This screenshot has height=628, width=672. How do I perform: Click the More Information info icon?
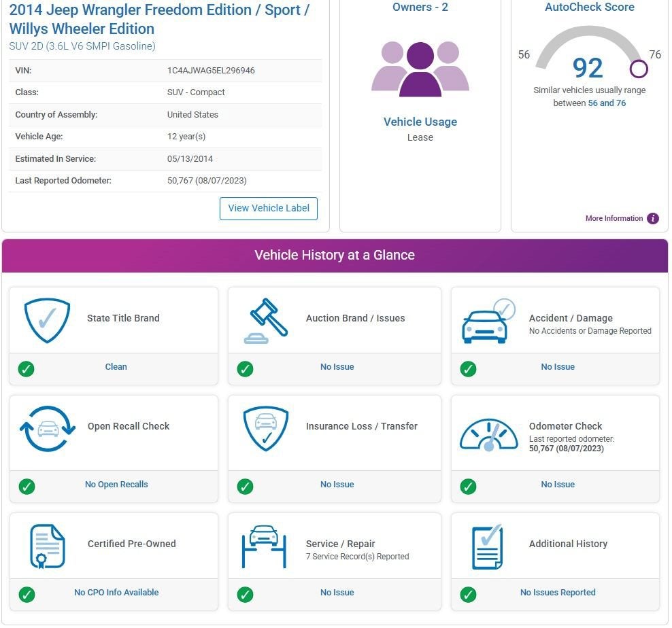[653, 218]
